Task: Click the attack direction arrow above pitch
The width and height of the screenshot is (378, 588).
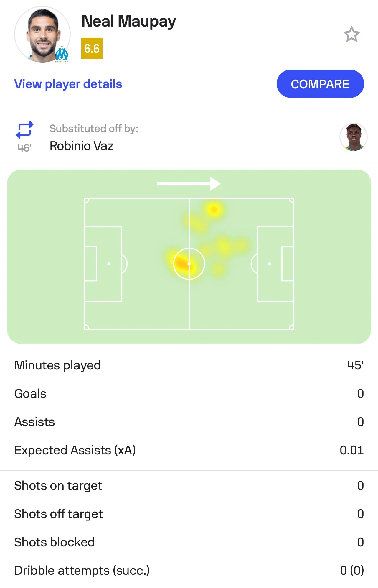Action: 189,184
